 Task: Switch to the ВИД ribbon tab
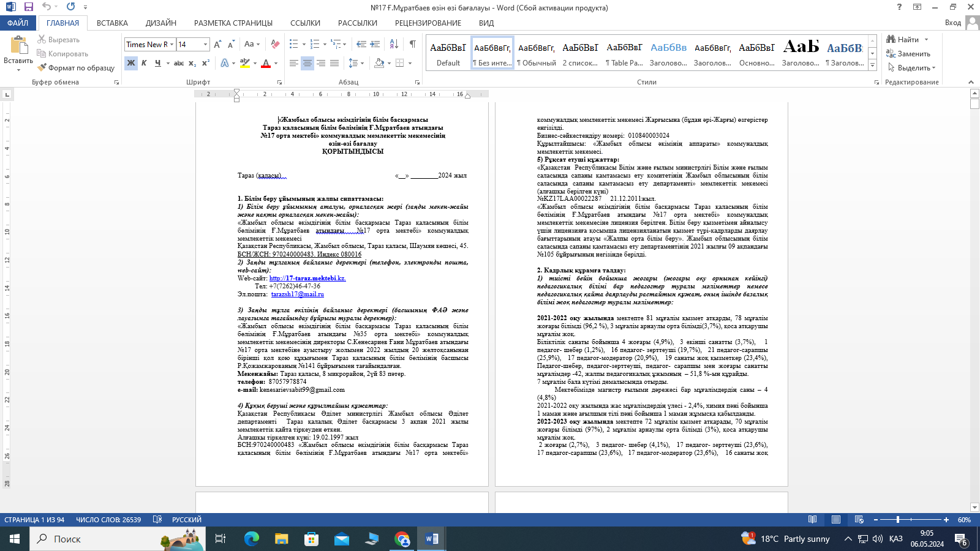point(486,23)
